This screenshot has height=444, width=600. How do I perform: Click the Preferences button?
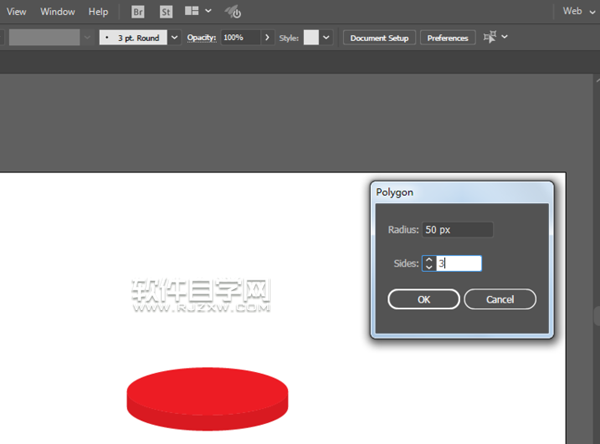click(x=447, y=37)
